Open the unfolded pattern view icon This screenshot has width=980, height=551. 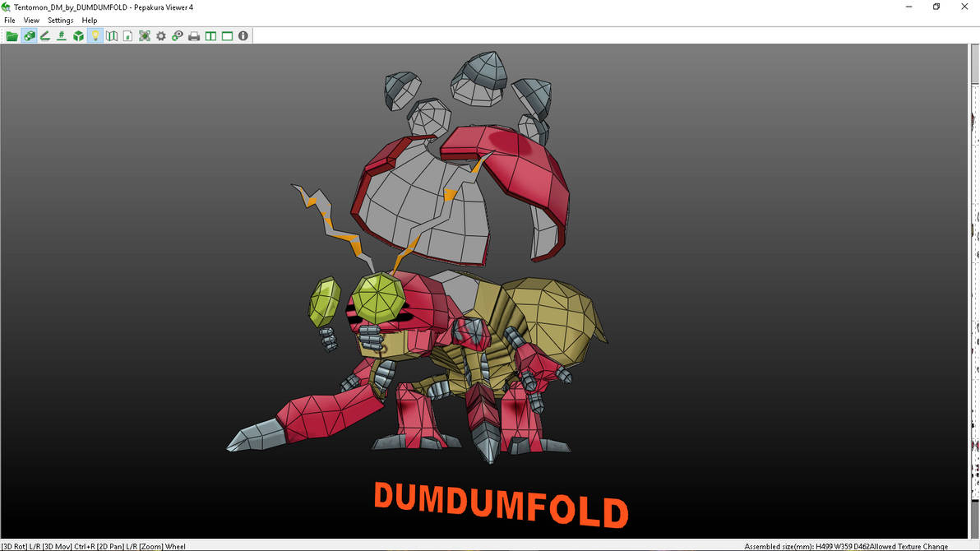point(111,35)
